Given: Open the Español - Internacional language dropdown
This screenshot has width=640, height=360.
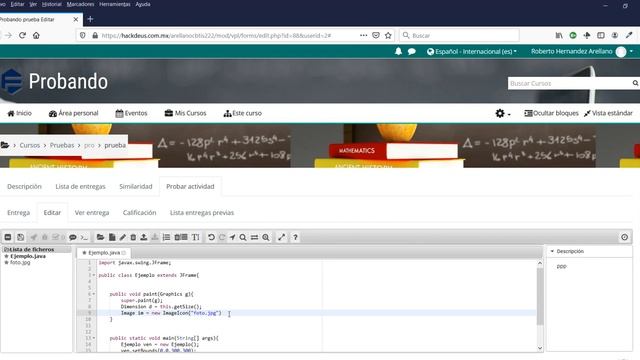Looking at the screenshot, I should click(472, 51).
